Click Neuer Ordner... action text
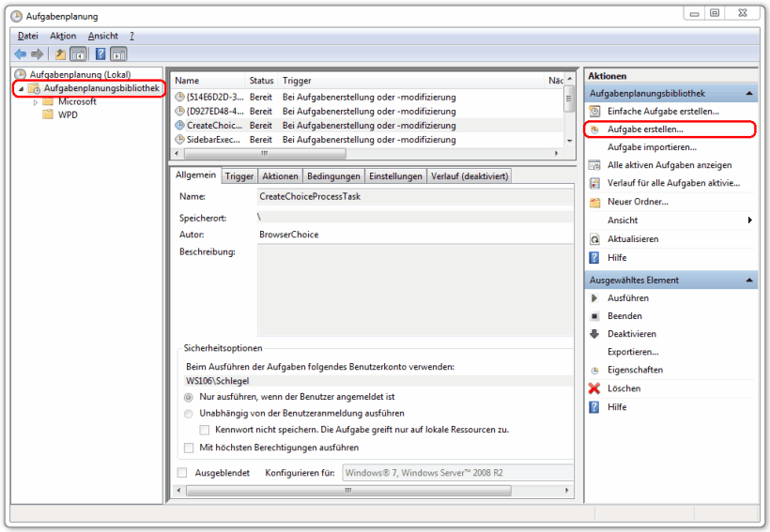This screenshot has width=770, height=532. 638,202
